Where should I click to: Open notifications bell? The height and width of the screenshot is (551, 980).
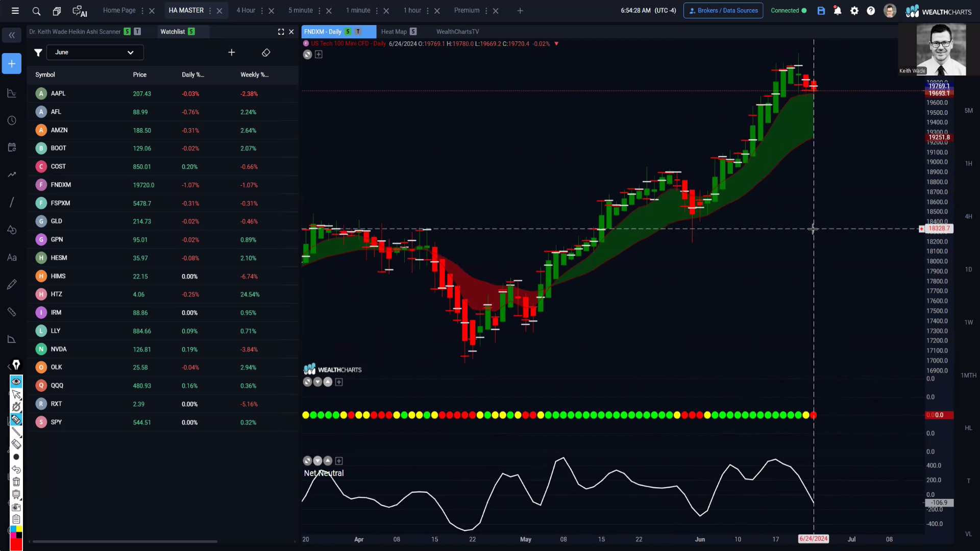[x=838, y=11]
